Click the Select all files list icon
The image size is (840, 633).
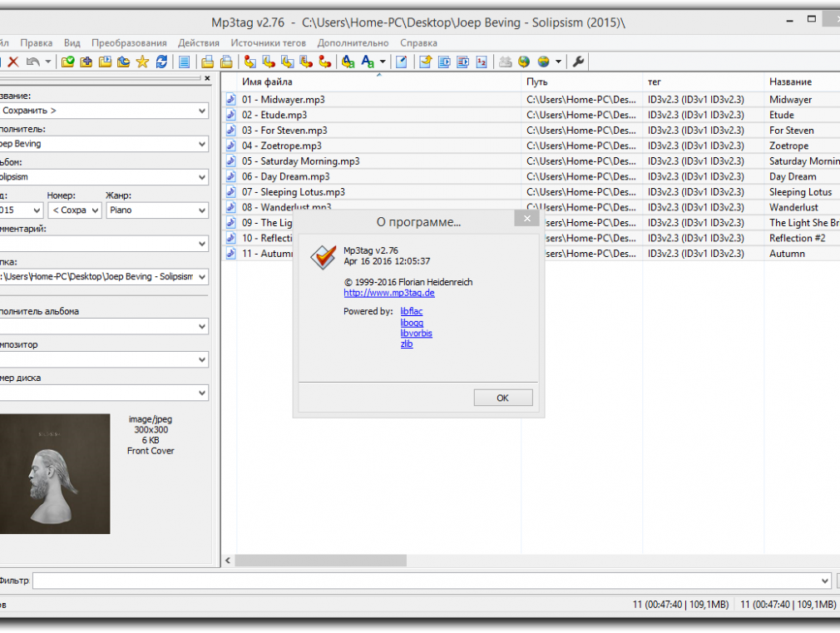pyautogui.click(x=185, y=62)
